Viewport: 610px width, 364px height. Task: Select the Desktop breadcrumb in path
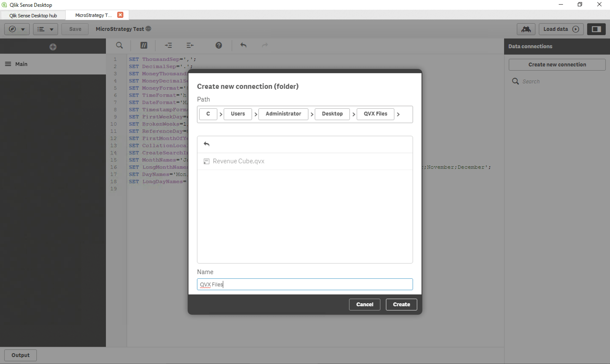point(332,114)
